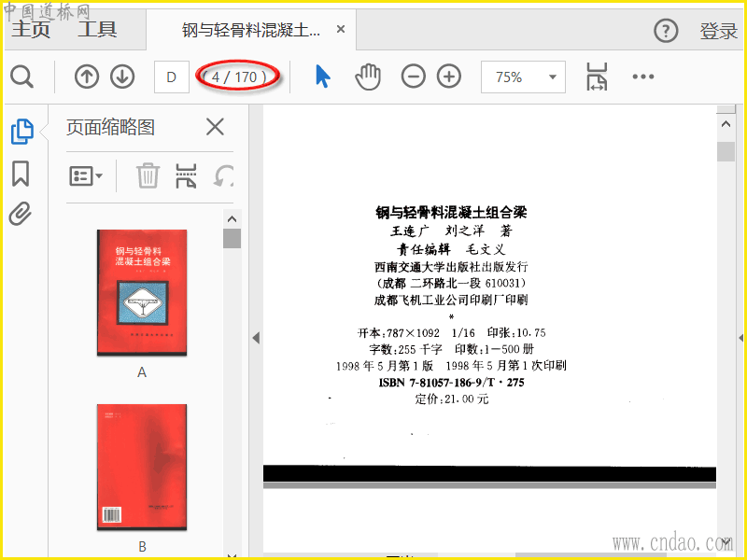Image resolution: width=747 pixels, height=560 pixels.
Task: Open the thumbnail options dropdown menu
Action: (x=86, y=176)
